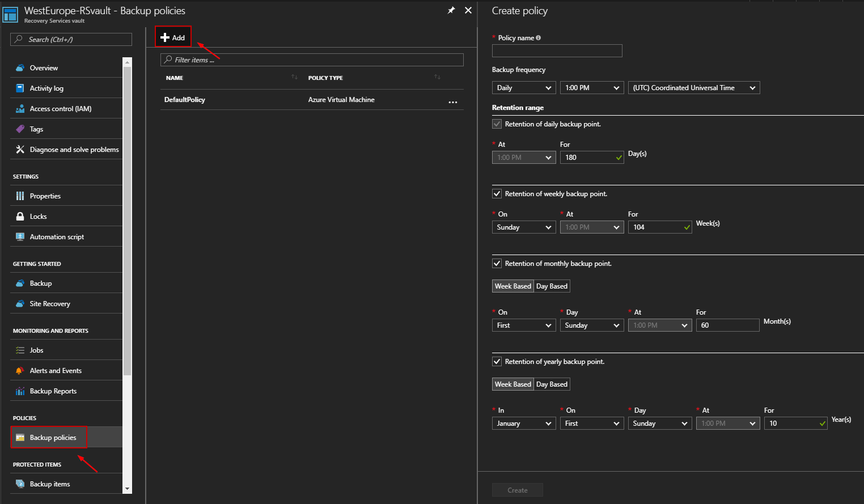The image size is (864, 504).
Task: Click the sidebar scrollbar down arrow
Action: [127, 489]
